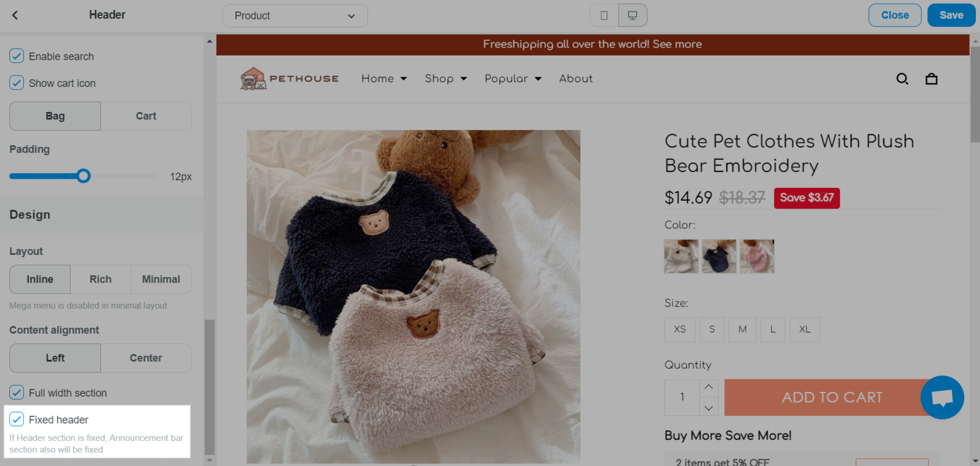
Task: Open the shopping bag cart icon
Action: click(x=932, y=79)
